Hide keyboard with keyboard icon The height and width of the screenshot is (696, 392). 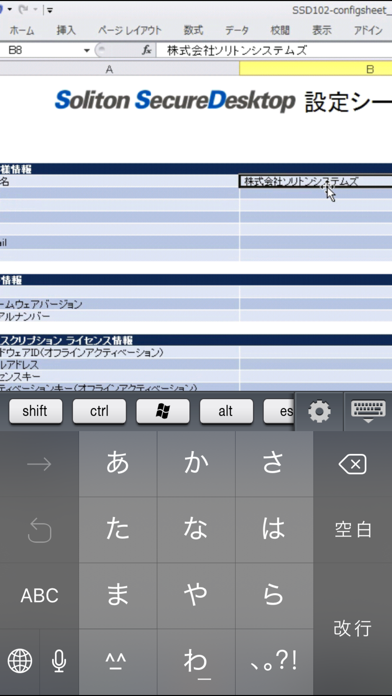tap(368, 412)
